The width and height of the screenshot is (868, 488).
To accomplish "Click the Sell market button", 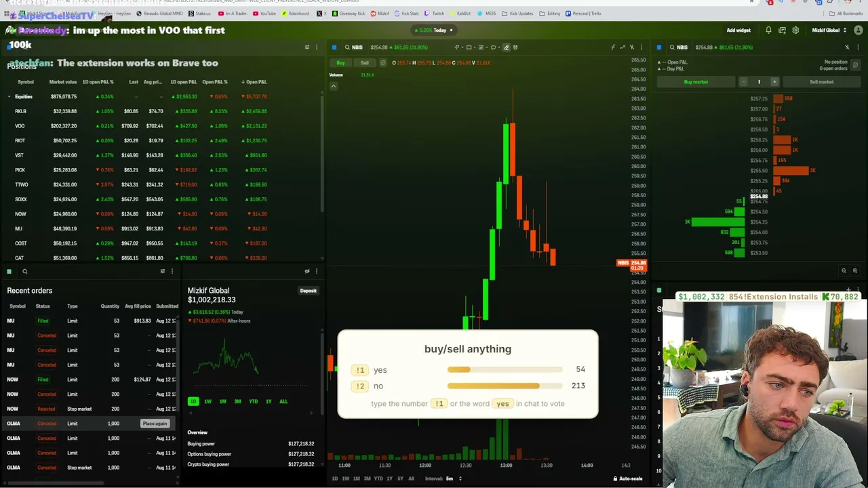I will 821,82.
